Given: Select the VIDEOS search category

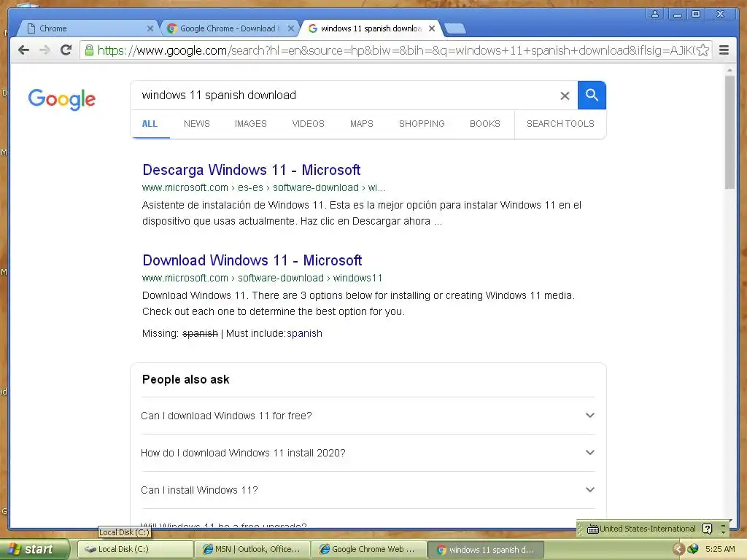Looking at the screenshot, I should click(309, 124).
